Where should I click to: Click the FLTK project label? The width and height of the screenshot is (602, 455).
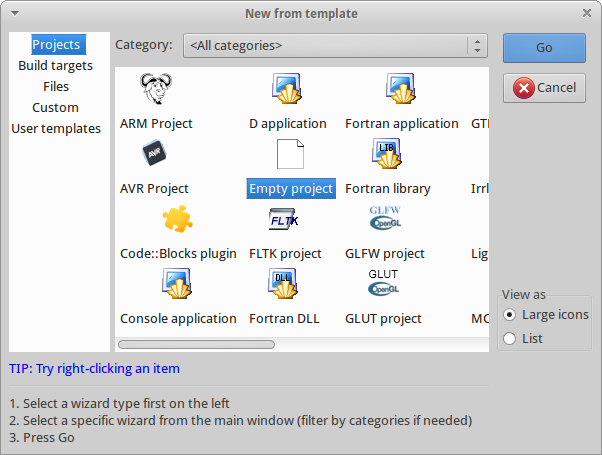click(x=285, y=253)
